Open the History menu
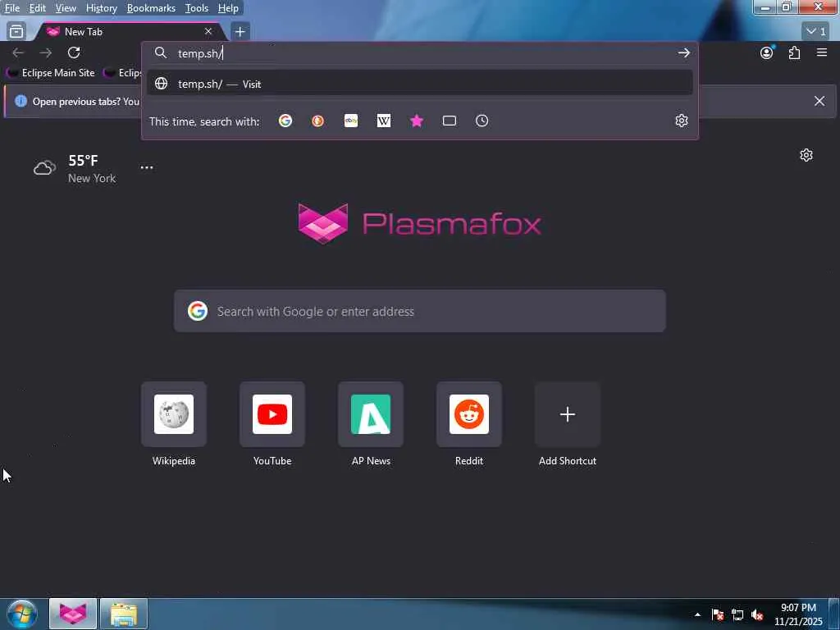 pos(101,8)
